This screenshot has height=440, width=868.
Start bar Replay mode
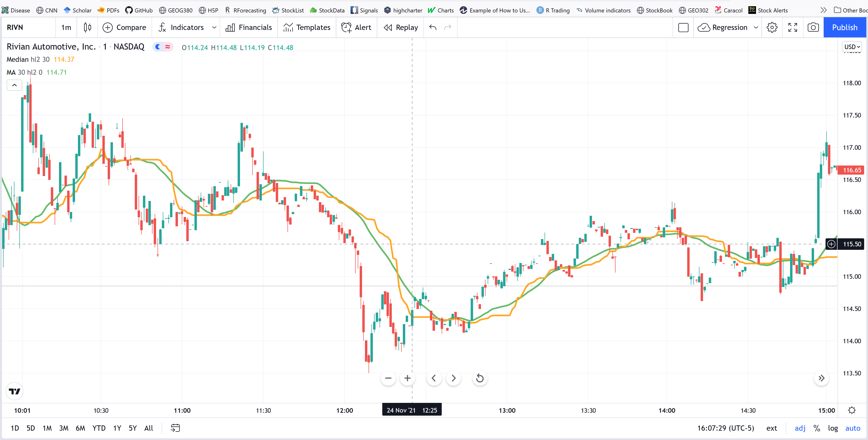[401, 27]
